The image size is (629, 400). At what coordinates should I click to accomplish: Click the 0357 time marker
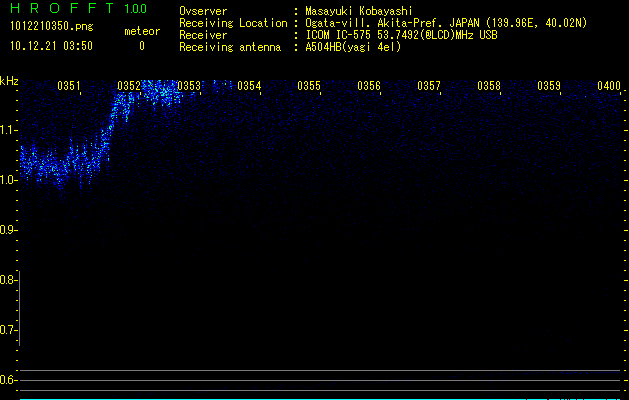pos(429,86)
